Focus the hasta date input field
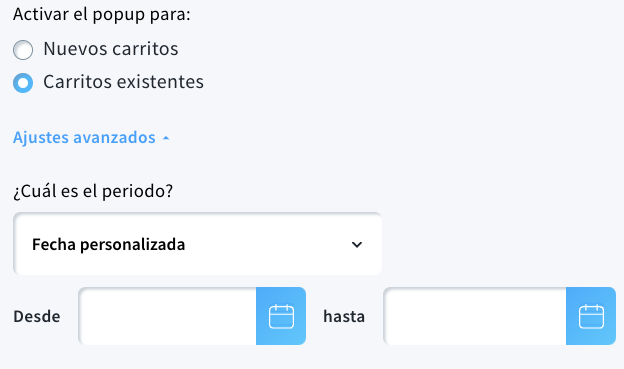Viewport: 624px width, 369px height. [x=475, y=316]
